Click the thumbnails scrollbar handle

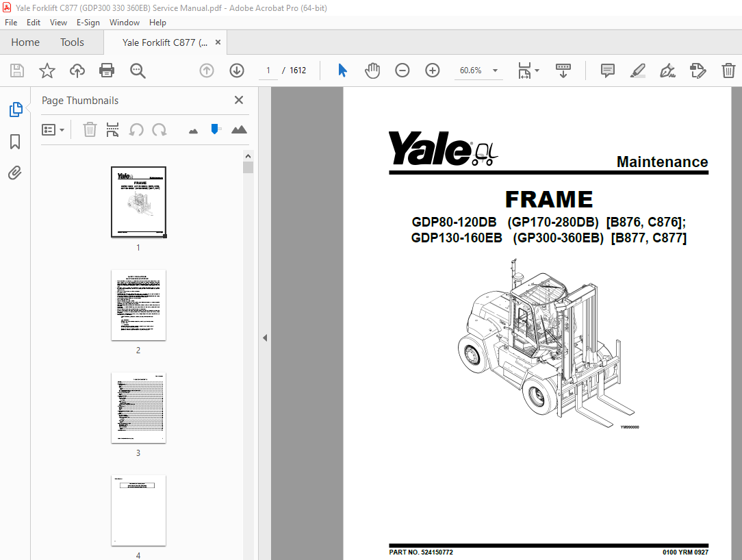point(248,168)
